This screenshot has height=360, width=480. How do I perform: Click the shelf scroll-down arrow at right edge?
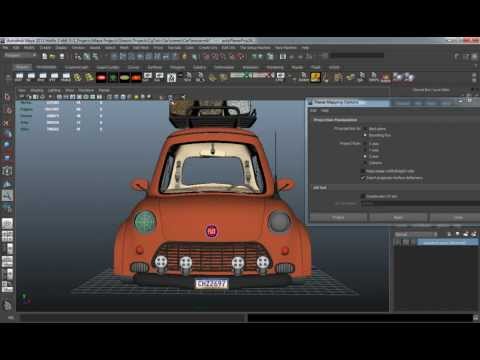coord(474,81)
